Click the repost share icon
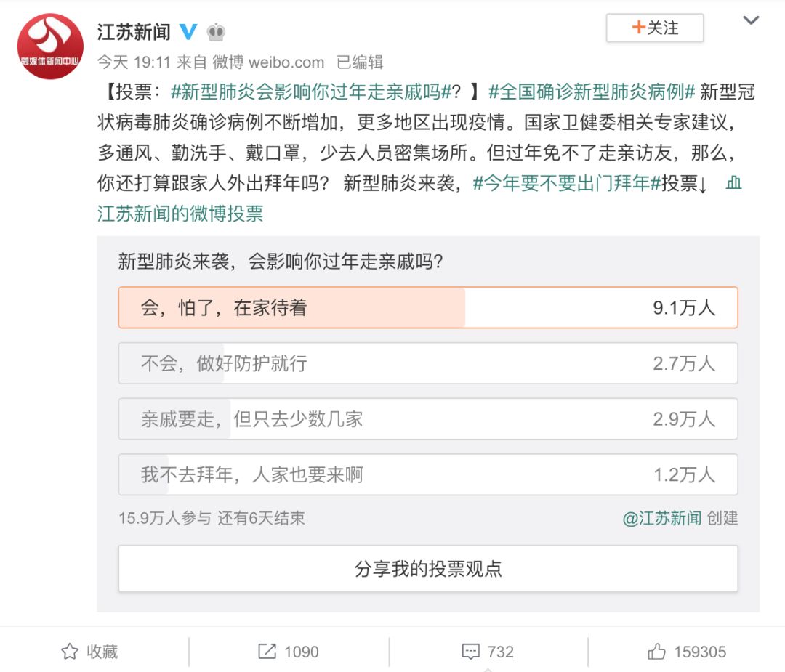 click(x=267, y=652)
